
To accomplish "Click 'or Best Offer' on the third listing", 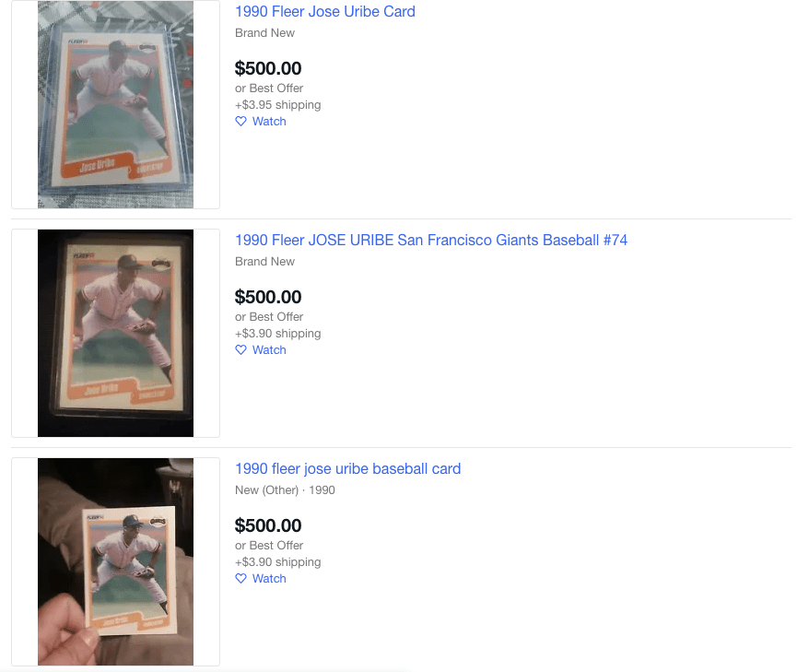I will click(x=269, y=546).
